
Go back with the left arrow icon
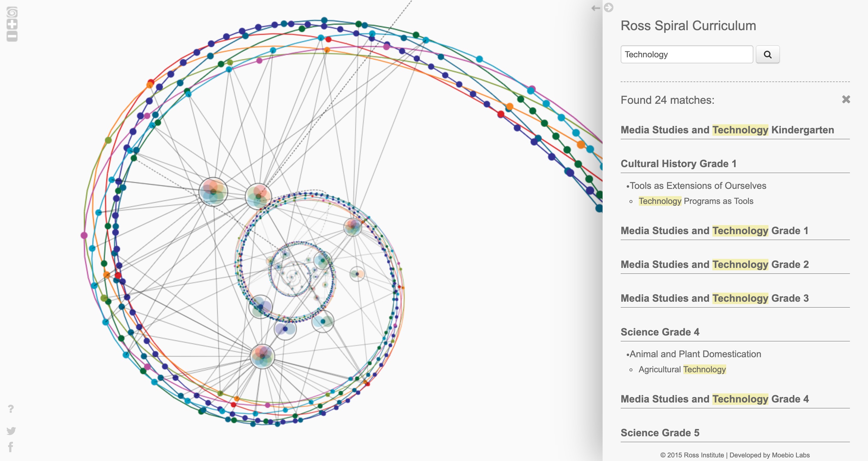click(595, 8)
